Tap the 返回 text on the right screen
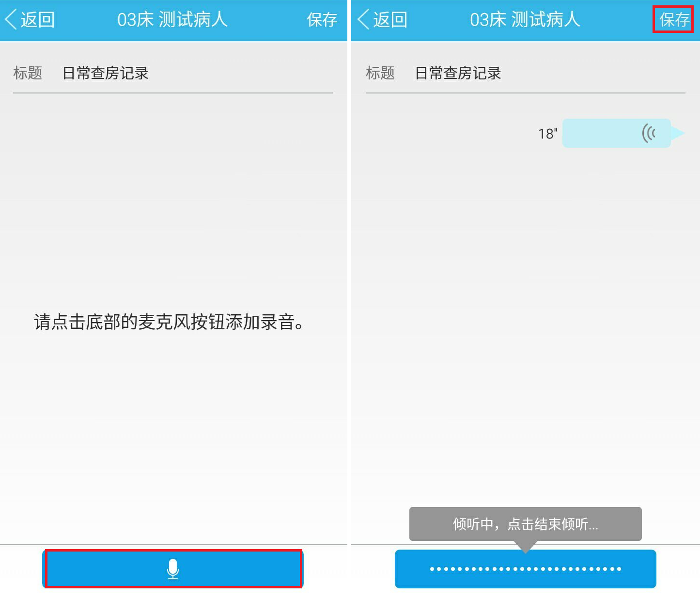700x599 pixels. tap(390, 20)
